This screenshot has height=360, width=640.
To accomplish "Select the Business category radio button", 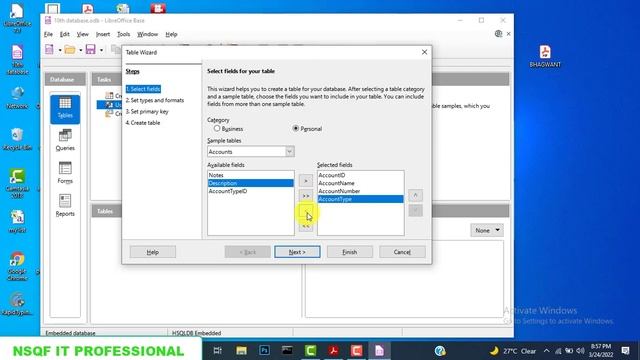I will coord(217,129).
